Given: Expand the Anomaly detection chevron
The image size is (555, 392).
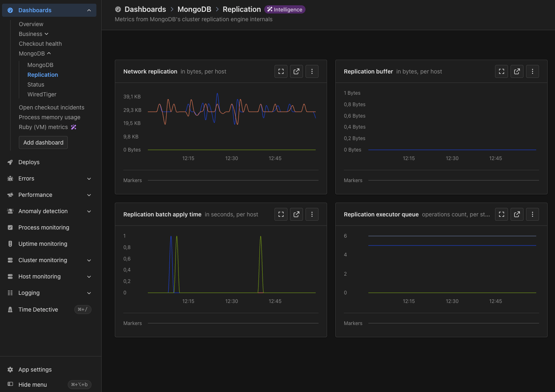Looking at the screenshot, I should [89, 211].
